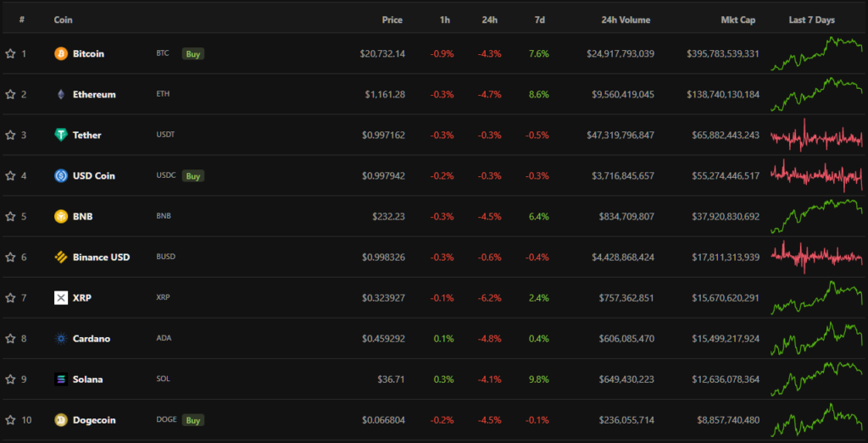Sort by the Mkt Cap column header
The height and width of the screenshot is (443, 868).
click(738, 20)
